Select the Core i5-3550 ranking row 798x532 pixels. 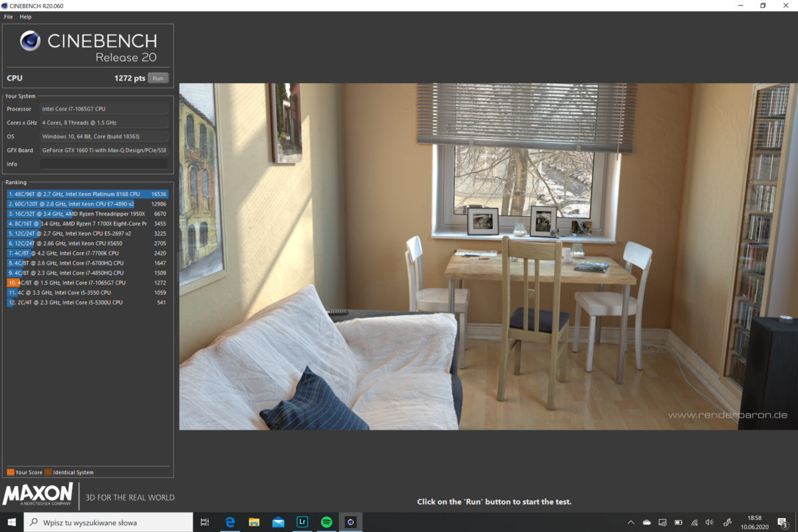coord(87,293)
